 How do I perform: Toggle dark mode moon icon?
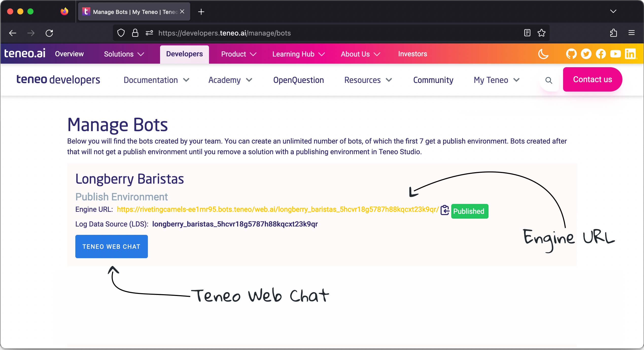tap(543, 54)
